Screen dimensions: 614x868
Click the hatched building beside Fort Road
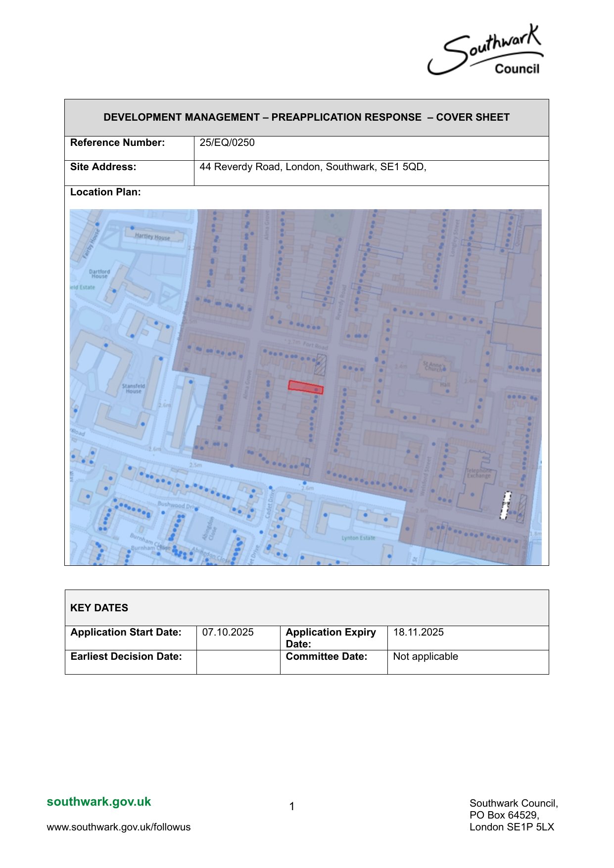(321, 364)
